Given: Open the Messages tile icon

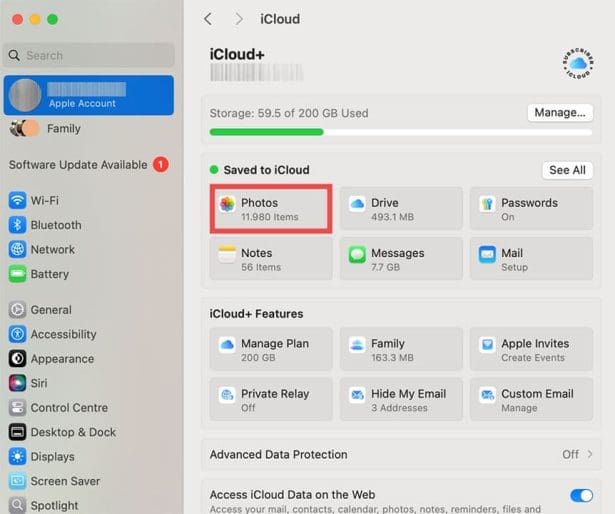Looking at the screenshot, I should pyautogui.click(x=357, y=254).
